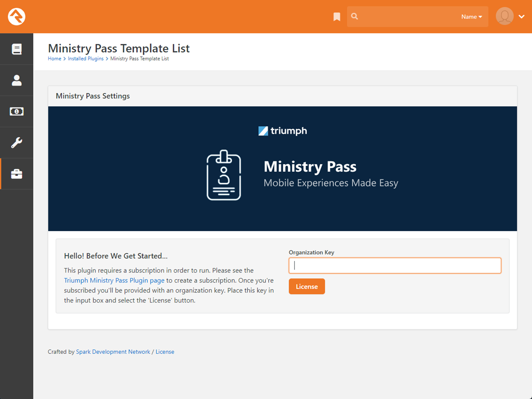532x399 pixels.
Task: Focus the Organization Key input field
Action: tap(394, 265)
